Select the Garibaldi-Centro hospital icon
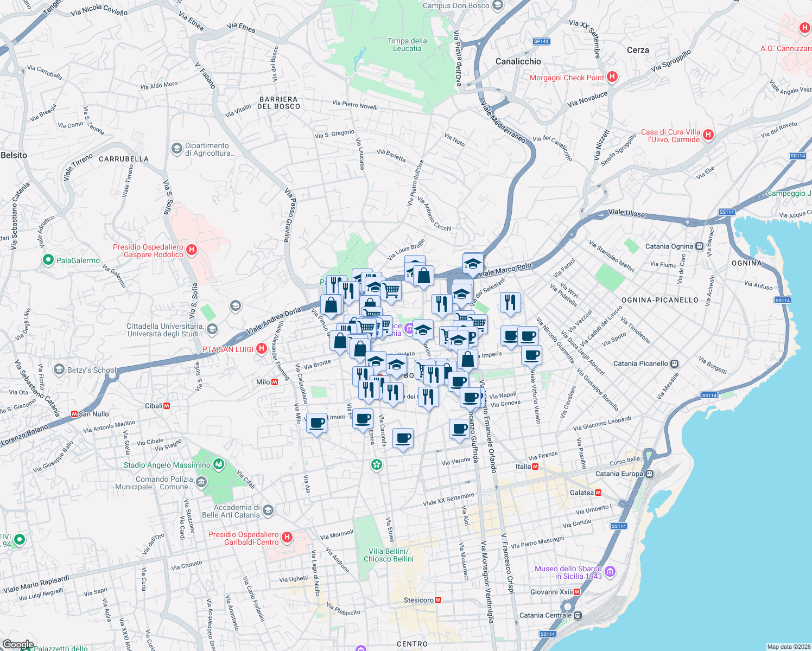The image size is (812, 651). pos(287,538)
